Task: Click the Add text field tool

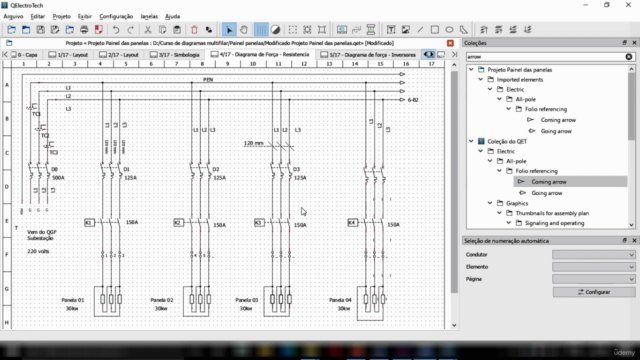Action: [391, 29]
